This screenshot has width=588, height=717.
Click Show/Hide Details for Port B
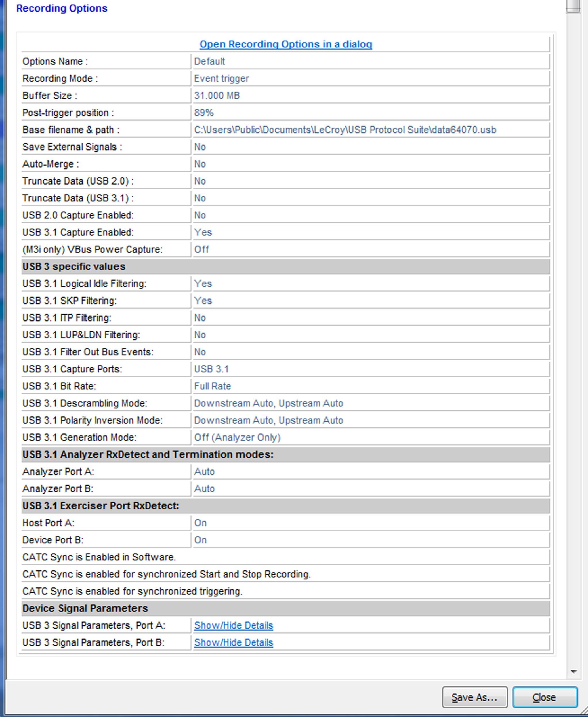tap(233, 642)
